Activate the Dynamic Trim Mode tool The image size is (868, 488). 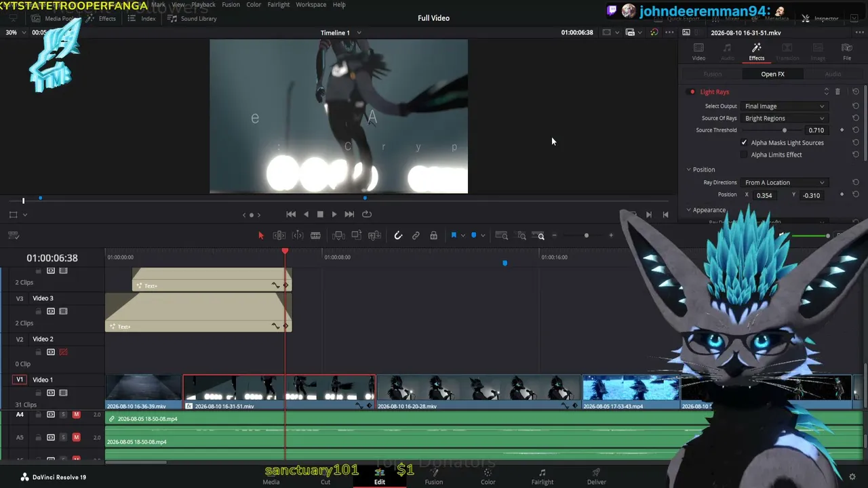pos(298,235)
